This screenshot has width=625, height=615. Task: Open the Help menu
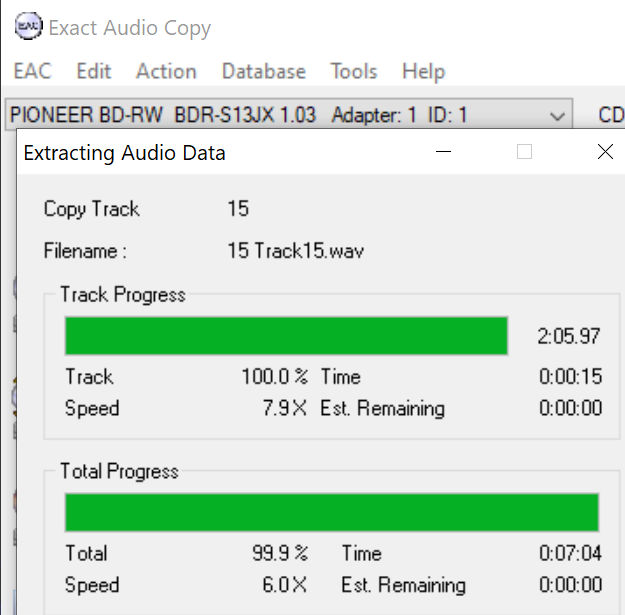coord(423,72)
